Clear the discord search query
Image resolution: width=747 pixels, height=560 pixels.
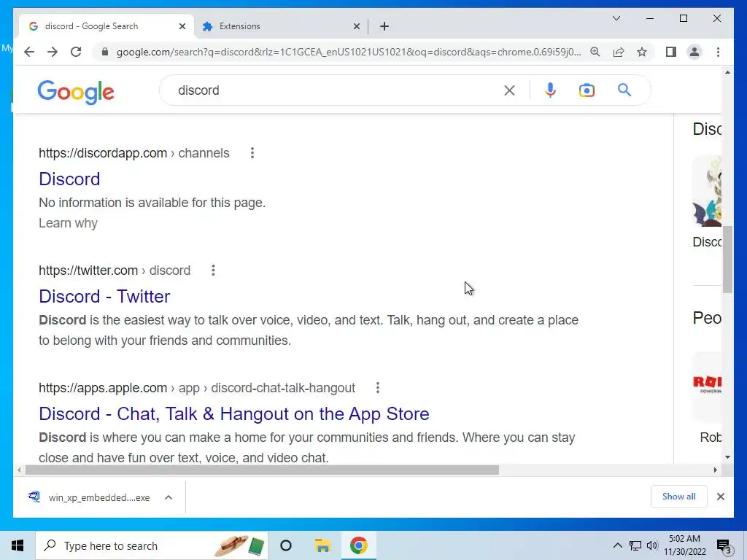click(x=509, y=90)
